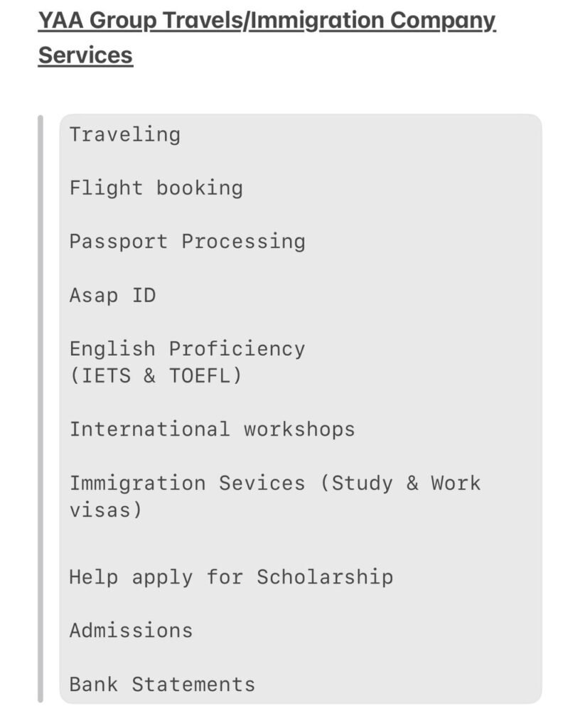Viewport: 580px width, 728px height.
Task: Select the Passport Processing entry
Action: click(x=187, y=242)
